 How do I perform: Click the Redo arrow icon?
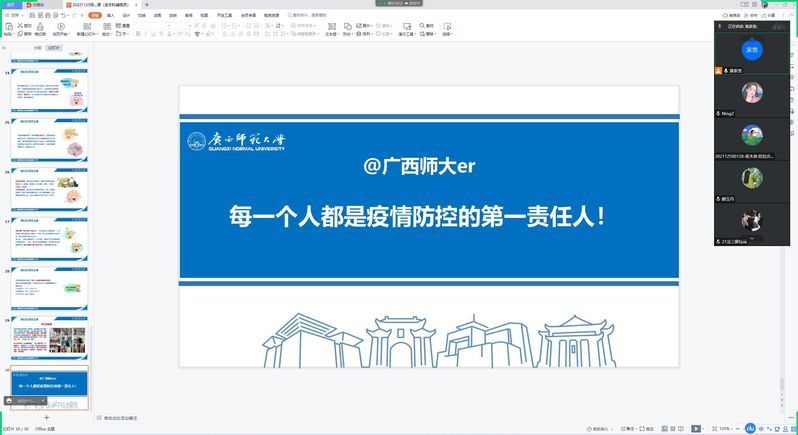pos(74,16)
